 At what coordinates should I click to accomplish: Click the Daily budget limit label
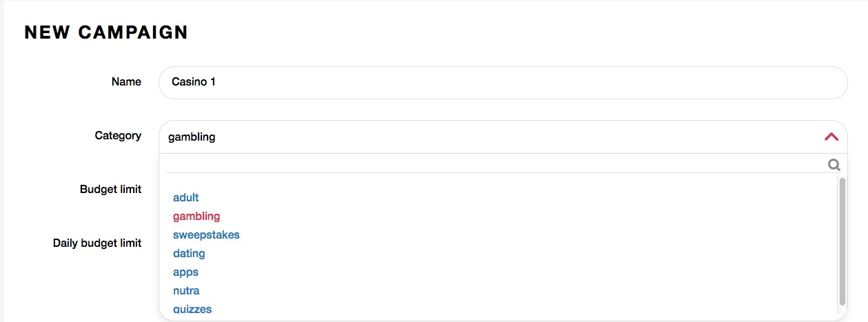coord(97,243)
